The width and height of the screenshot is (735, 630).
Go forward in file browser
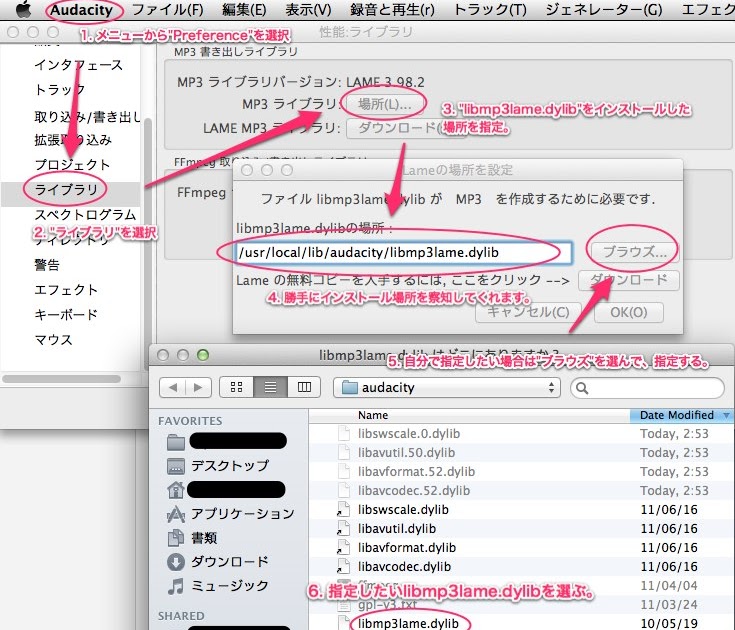198,387
